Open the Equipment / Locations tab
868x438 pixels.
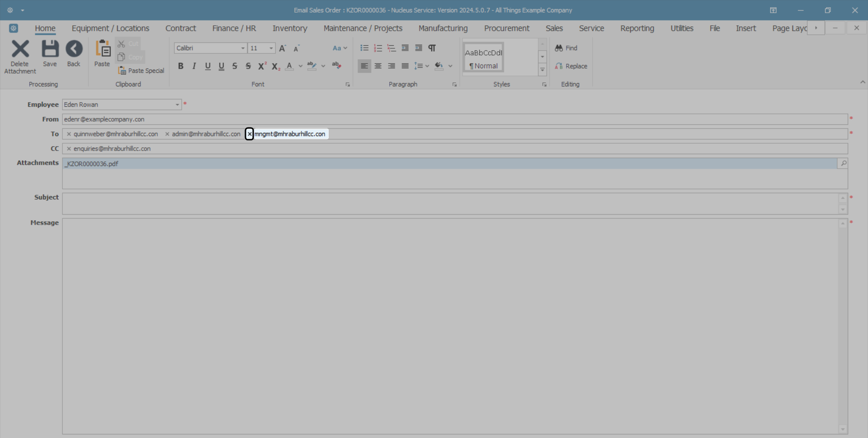click(110, 28)
